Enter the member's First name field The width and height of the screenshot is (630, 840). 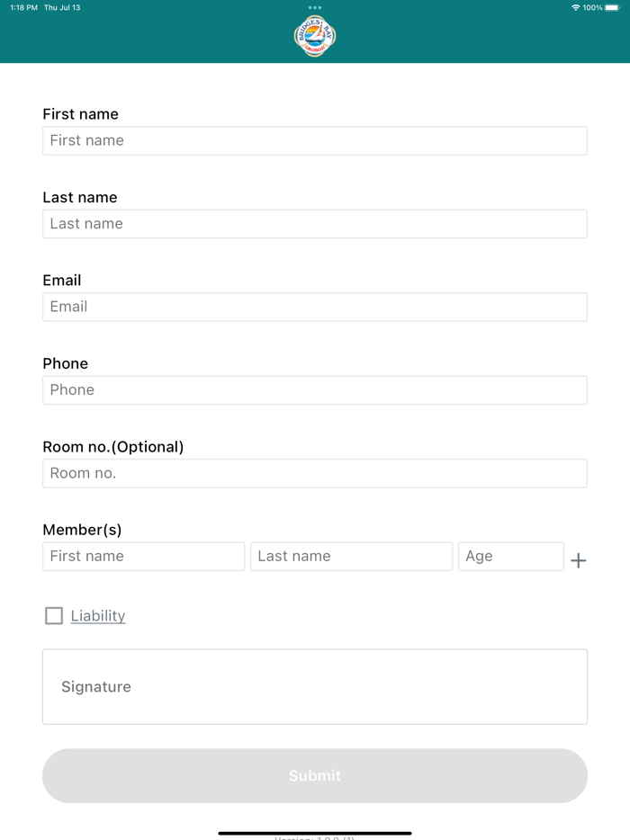143,556
